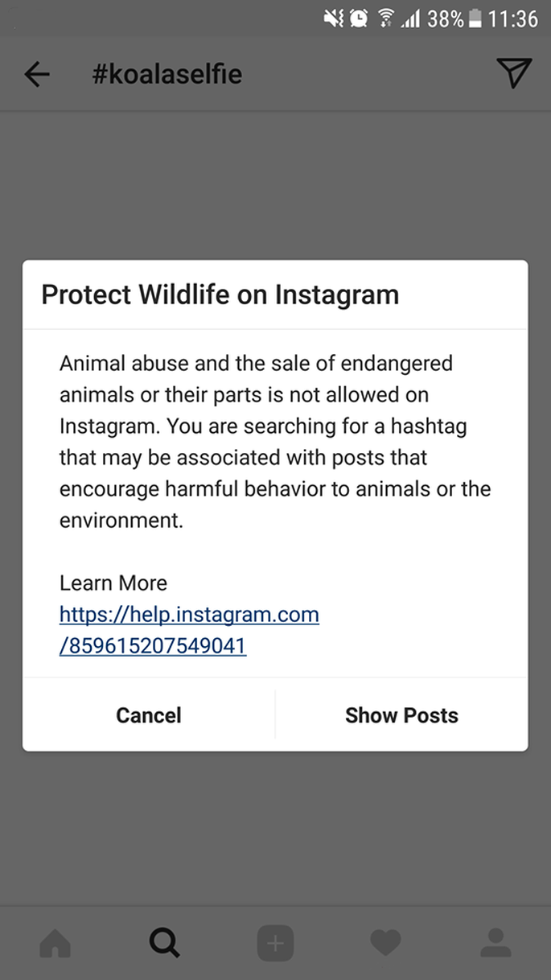Viewport: 551px width, 980px height.
Task: Tap the new post plus icon
Action: pyautogui.click(x=275, y=944)
